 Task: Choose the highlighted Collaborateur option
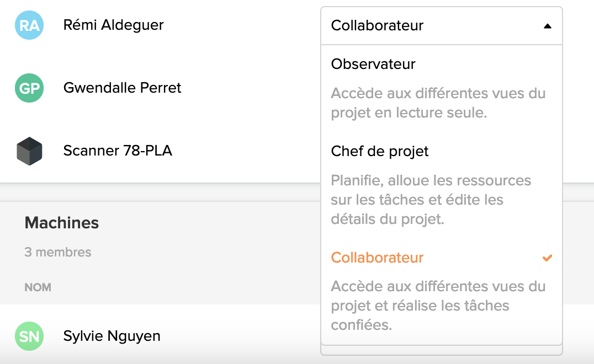(377, 258)
